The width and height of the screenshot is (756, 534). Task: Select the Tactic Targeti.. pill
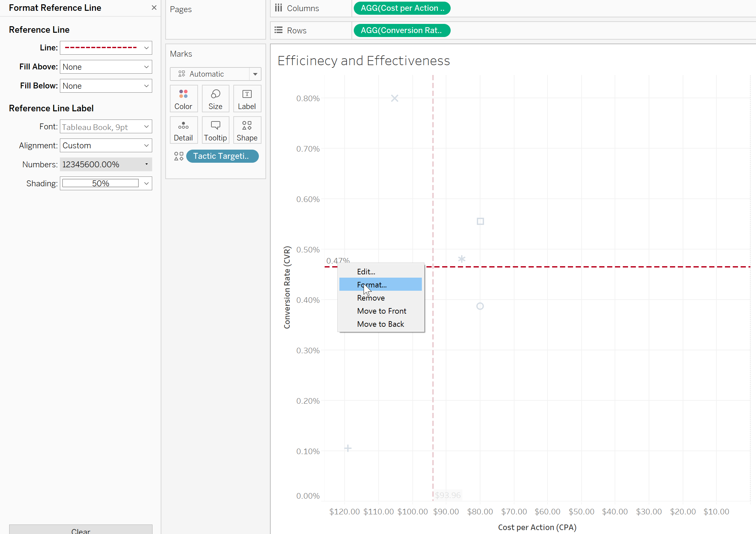pos(222,156)
